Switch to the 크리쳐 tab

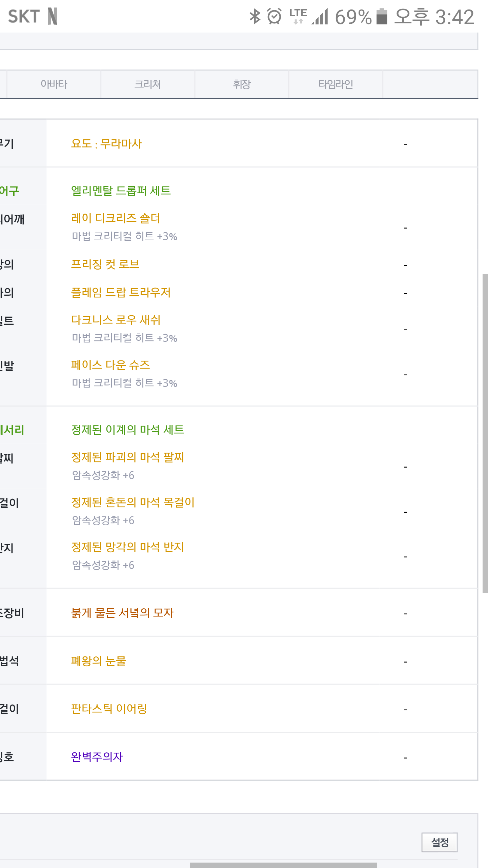(148, 84)
